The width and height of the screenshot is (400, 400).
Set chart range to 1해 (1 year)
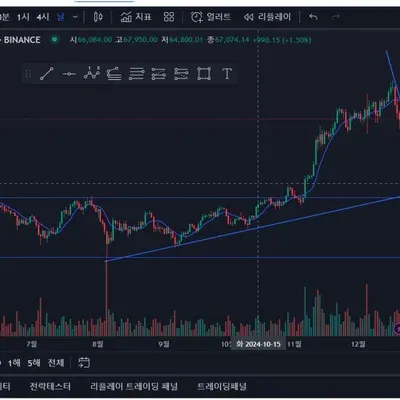14,363
